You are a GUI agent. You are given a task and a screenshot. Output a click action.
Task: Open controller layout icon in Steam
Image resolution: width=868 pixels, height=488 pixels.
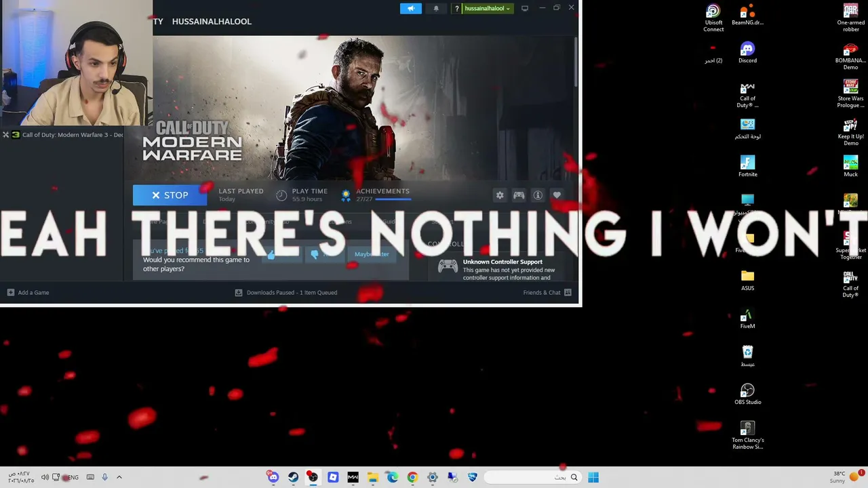(x=519, y=195)
